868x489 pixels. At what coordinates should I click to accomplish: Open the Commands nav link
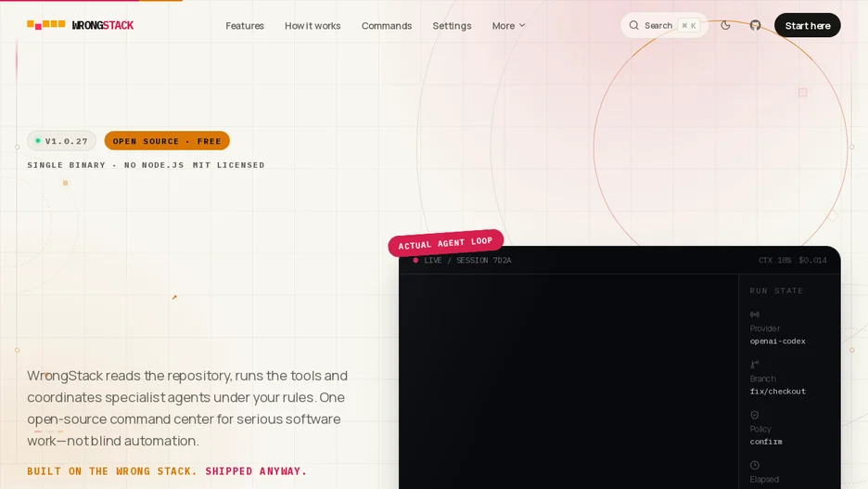(387, 25)
